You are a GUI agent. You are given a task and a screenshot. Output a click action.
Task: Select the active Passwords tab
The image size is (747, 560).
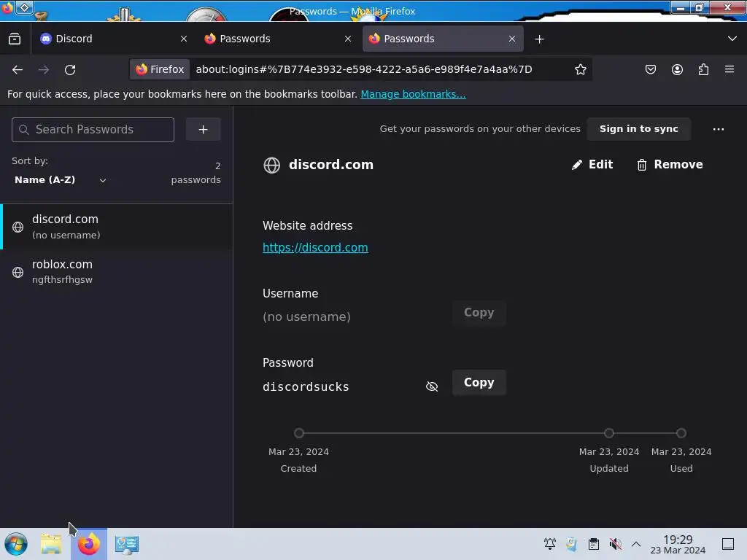(x=443, y=39)
